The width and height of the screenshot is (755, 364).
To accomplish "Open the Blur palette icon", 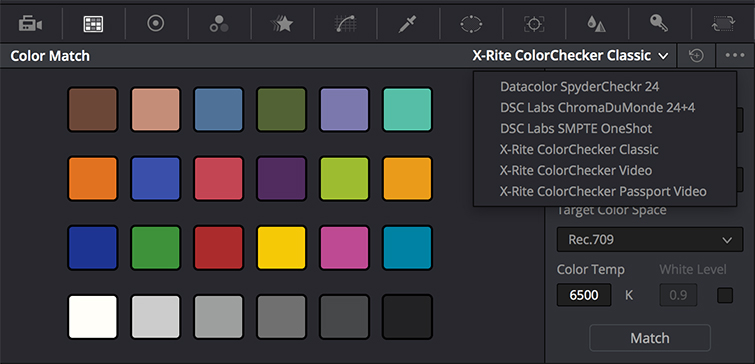I will point(597,24).
